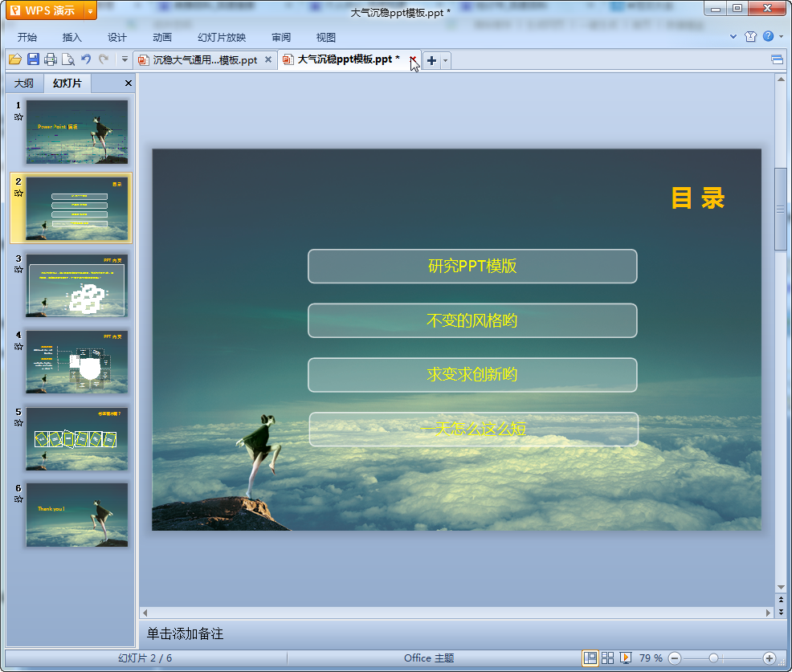Click the animation star icon under slide 1
Viewport: 792px width, 672px height.
pos(18,117)
